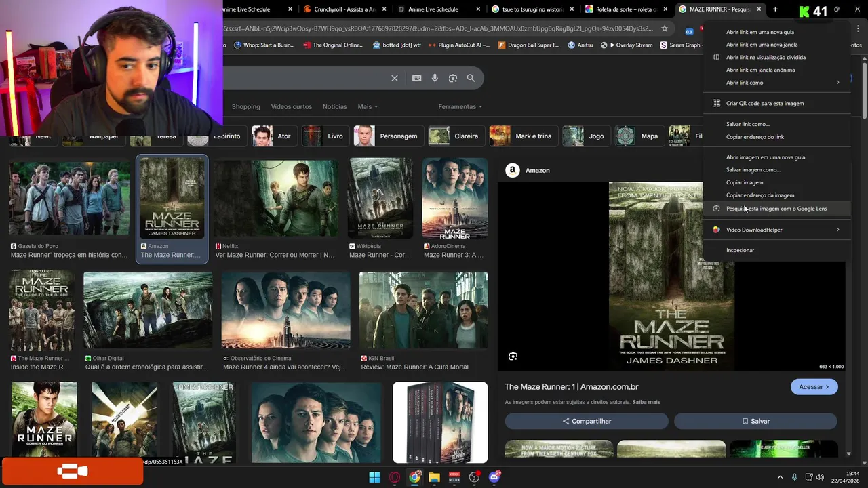This screenshot has height=488, width=868.
Task: Open the virtual keyboard icon in search bar
Action: coord(417,78)
